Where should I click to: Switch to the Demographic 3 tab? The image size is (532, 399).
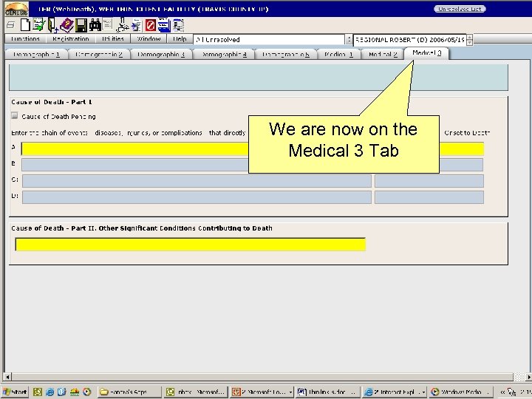pyautogui.click(x=161, y=54)
